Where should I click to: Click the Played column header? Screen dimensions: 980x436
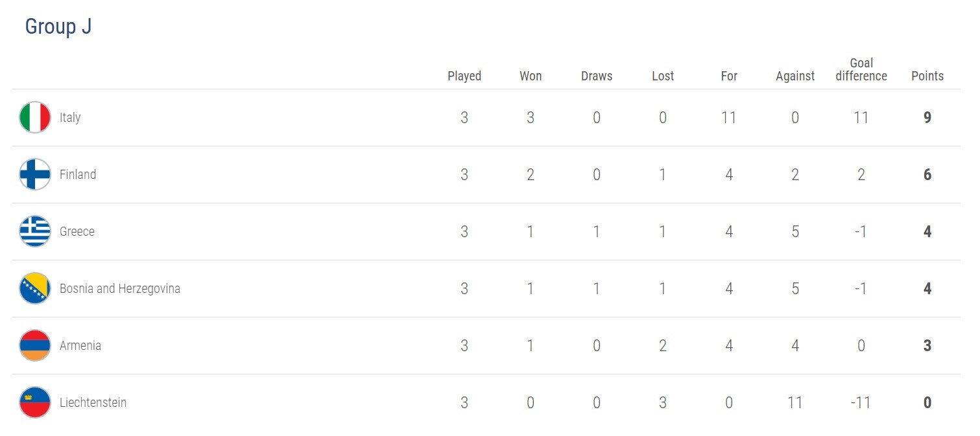[464, 76]
